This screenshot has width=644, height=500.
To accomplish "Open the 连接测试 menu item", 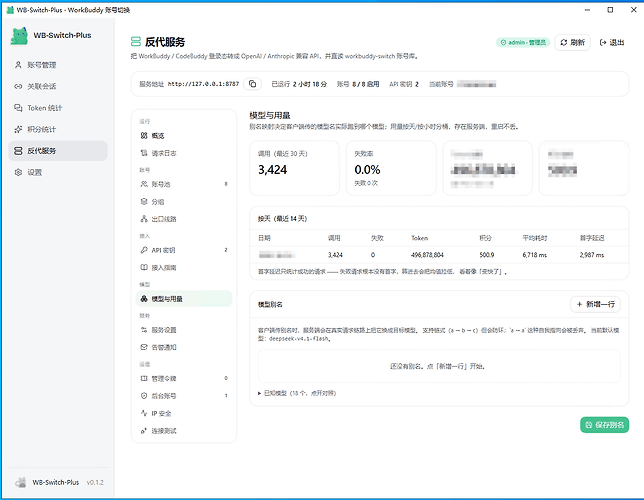I will click(184, 431).
